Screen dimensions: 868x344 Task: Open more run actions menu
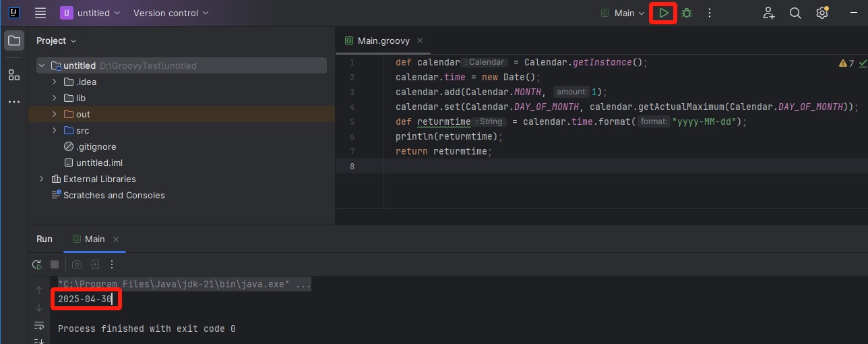[x=709, y=13]
